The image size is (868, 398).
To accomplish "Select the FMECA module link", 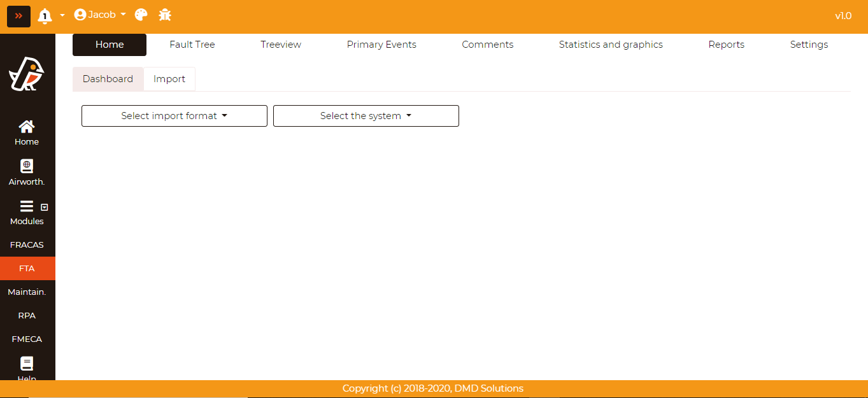I will [27, 339].
